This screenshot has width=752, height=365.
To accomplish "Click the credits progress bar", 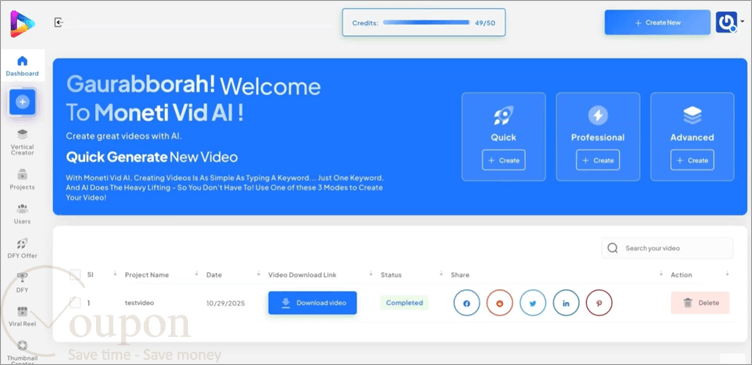I will (x=426, y=22).
